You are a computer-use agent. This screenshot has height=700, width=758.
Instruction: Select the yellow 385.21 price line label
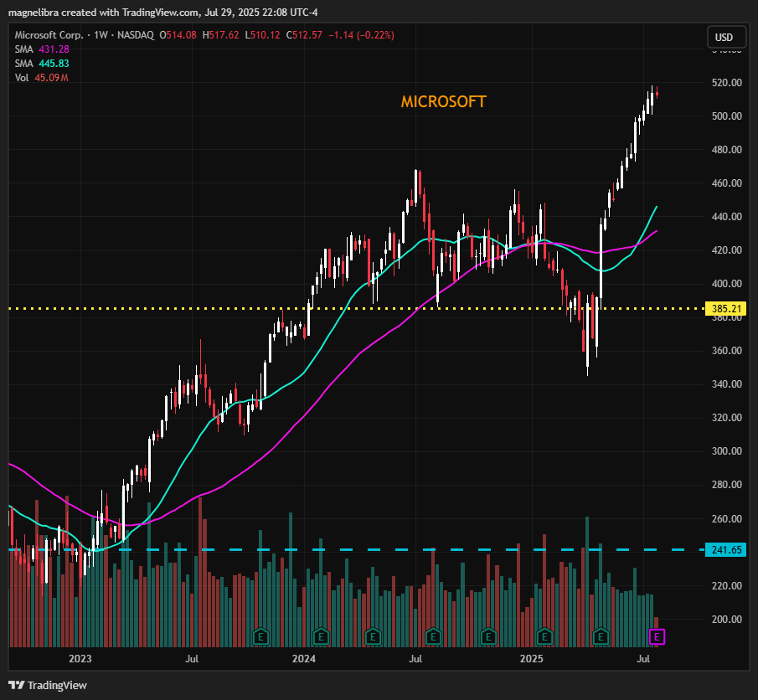pyautogui.click(x=725, y=308)
